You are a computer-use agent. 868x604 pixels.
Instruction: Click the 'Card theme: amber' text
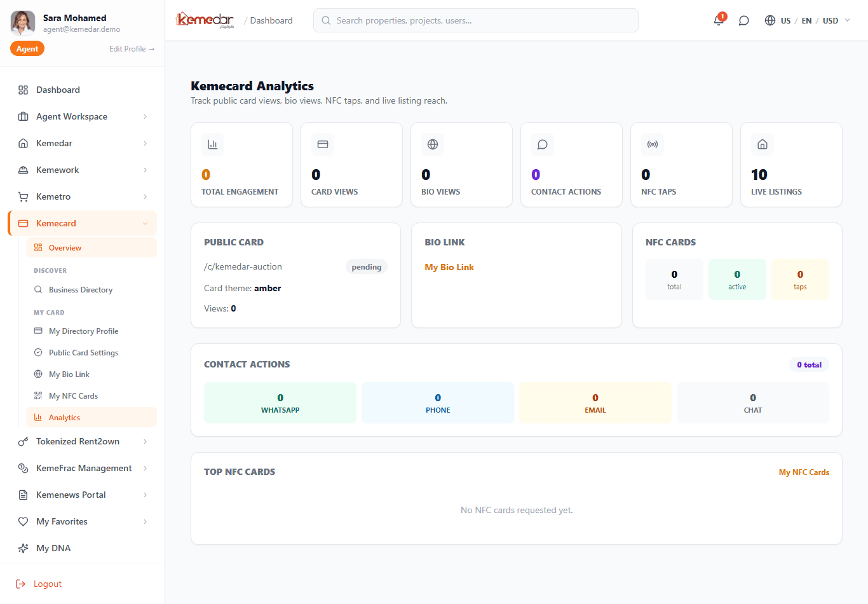(242, 288)
